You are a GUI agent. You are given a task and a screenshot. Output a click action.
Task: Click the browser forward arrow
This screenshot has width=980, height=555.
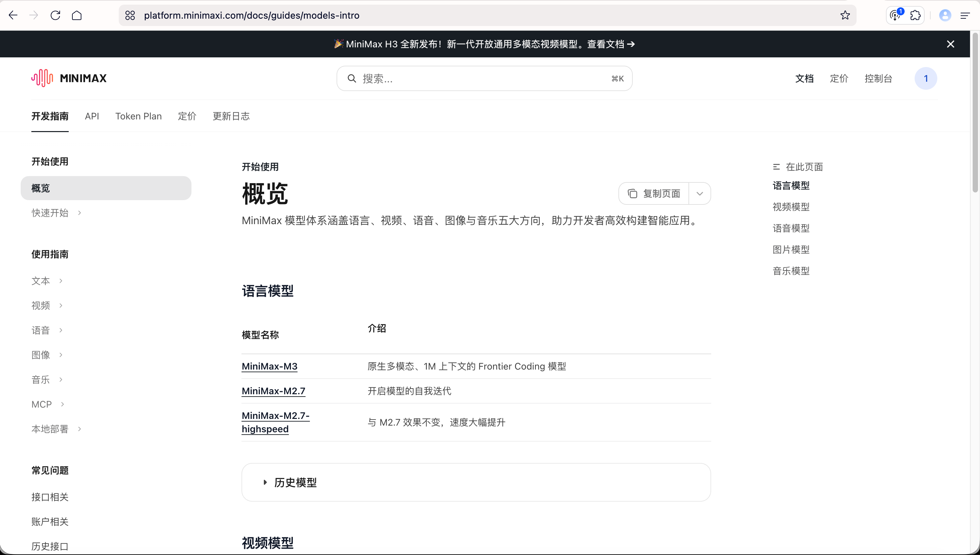coord(34,15)
